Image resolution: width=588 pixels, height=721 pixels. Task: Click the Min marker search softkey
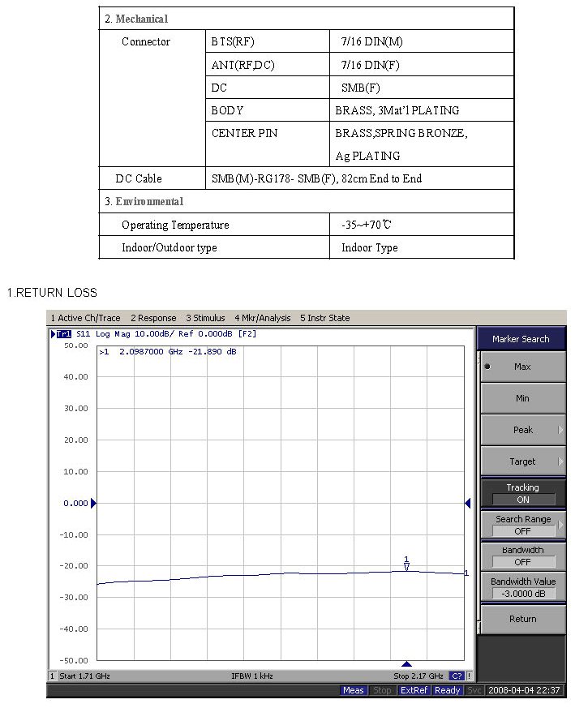click(523, 398)
